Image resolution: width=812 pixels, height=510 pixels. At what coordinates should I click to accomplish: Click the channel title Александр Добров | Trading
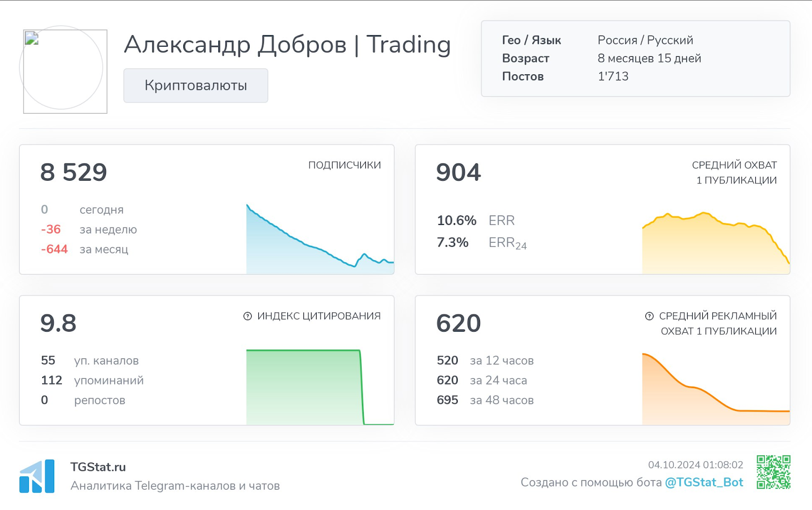[x=287, y=45]
